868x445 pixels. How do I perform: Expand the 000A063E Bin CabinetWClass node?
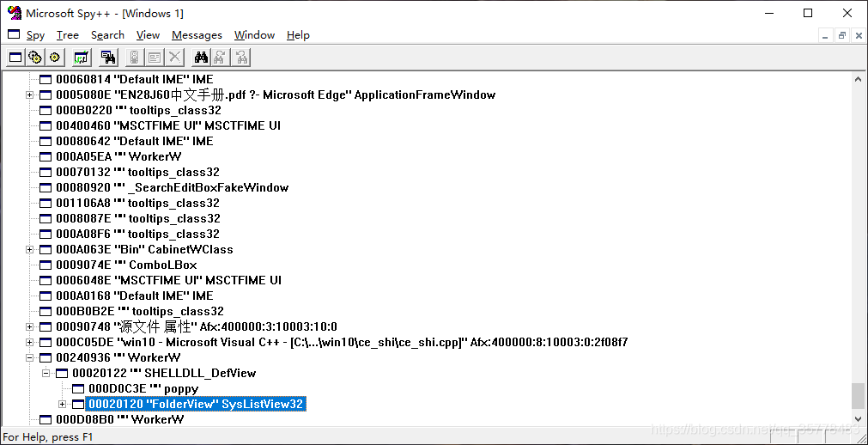29,249
